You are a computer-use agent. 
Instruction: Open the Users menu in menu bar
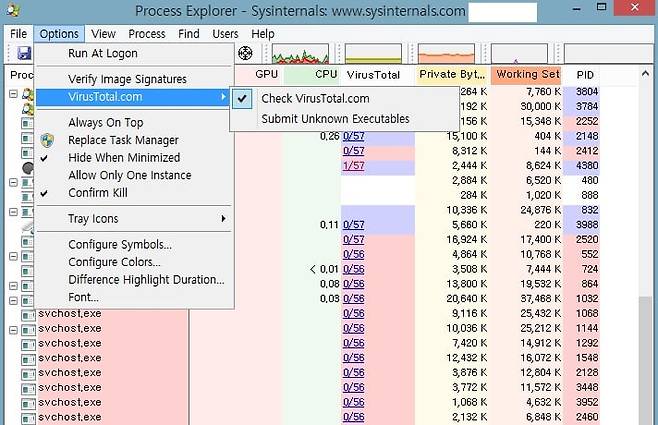pos(225,34)
